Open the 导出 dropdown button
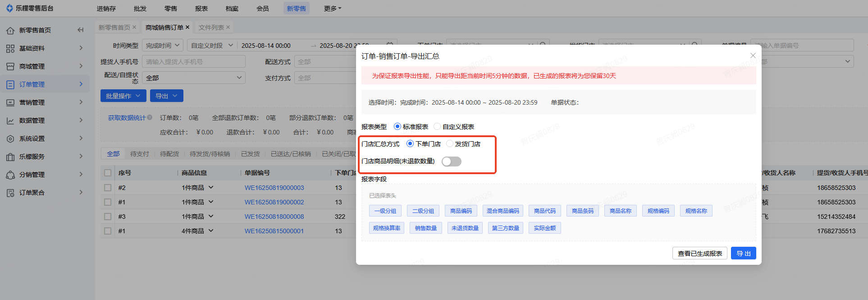Viewport: 868px width, 300px height. click(167, 96)
